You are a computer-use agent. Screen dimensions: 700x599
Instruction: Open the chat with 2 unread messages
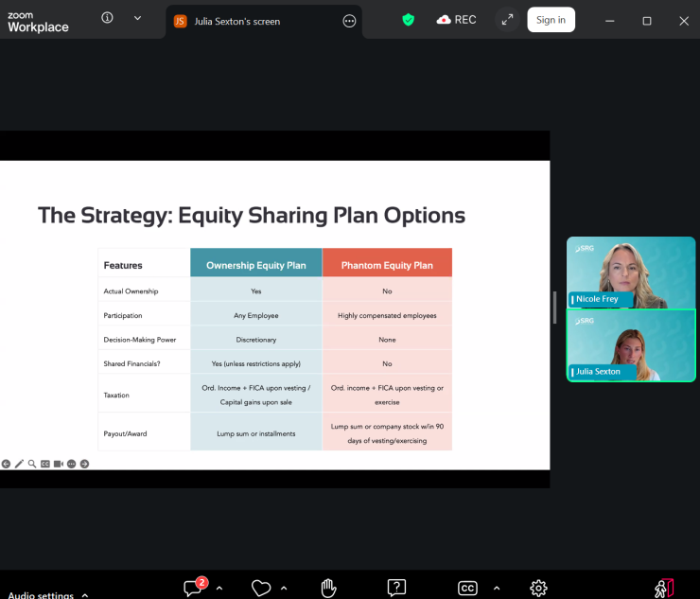(195, 587)
